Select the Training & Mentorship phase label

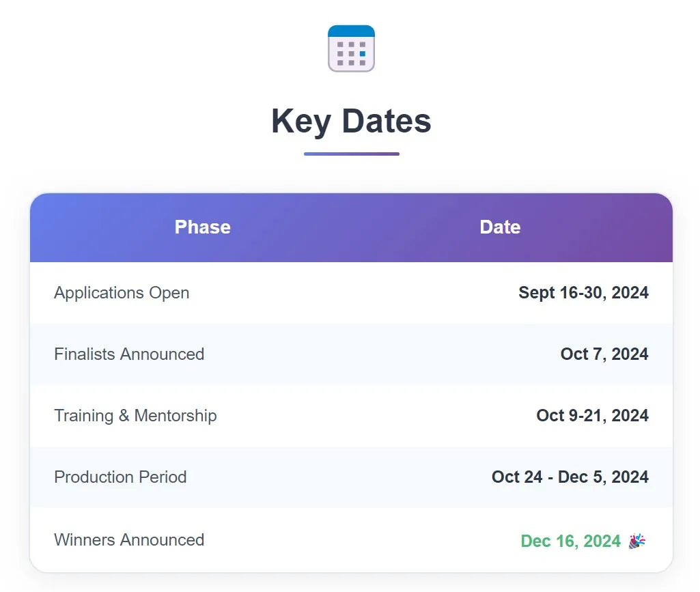(135, 416)
